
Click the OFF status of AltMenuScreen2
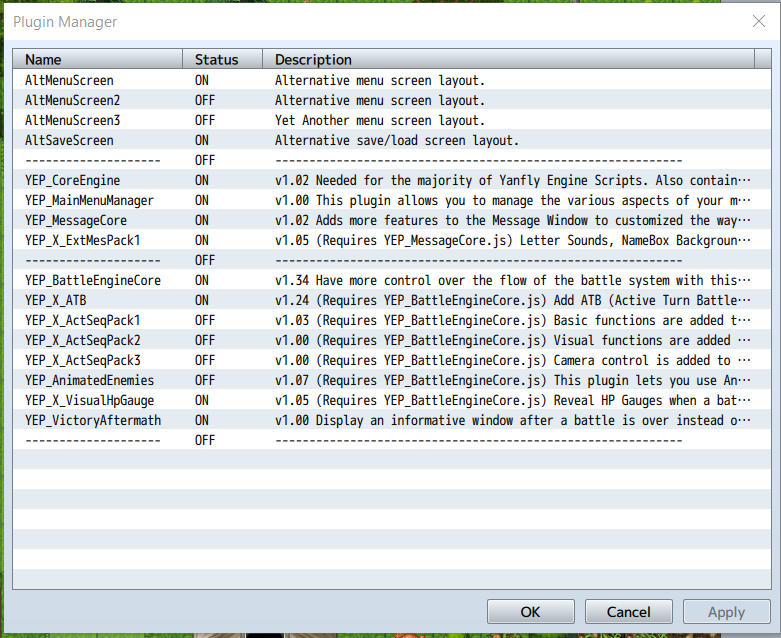tap(205, 100)
